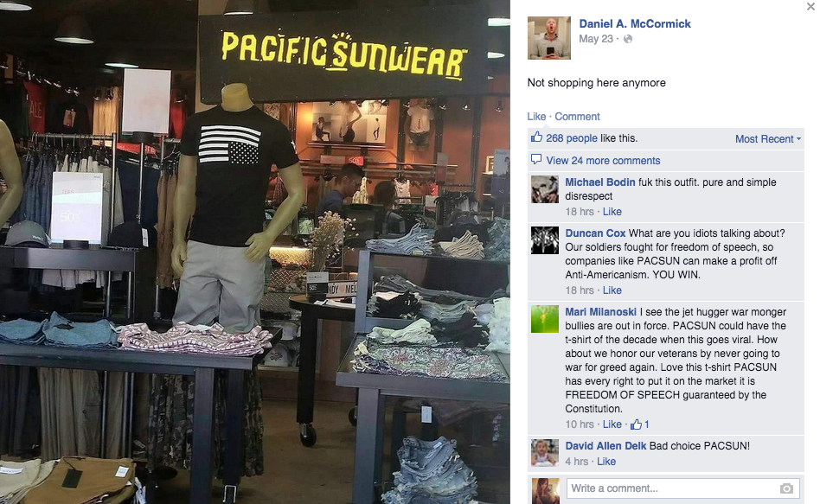
Task: Click the globe privacy icon beside May 23
Action: 628,39
